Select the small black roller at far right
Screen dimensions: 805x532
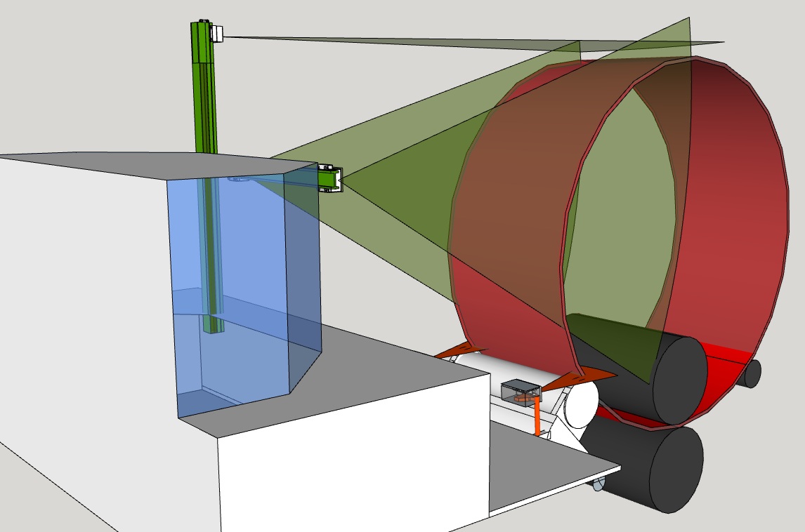coord(750,373)
